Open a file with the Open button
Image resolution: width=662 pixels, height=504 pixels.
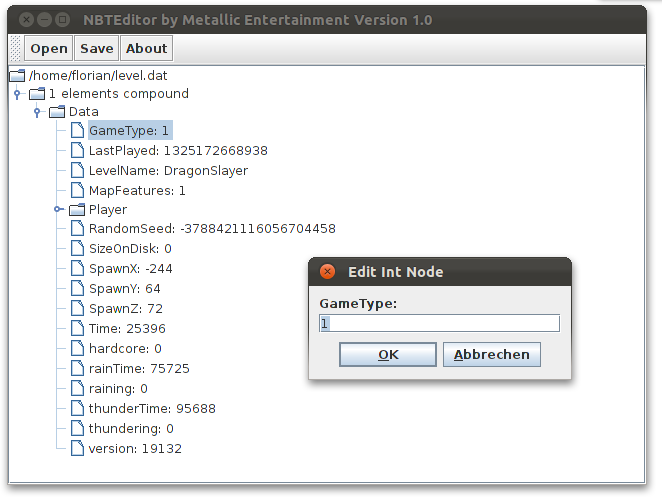[x=49, y=49]
